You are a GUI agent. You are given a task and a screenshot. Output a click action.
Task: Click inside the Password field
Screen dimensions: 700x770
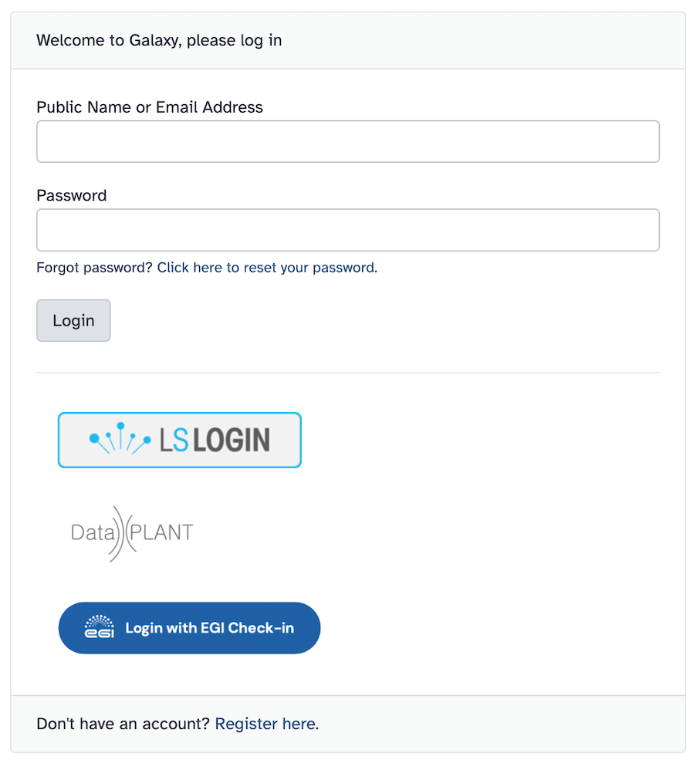click(347, 230)
